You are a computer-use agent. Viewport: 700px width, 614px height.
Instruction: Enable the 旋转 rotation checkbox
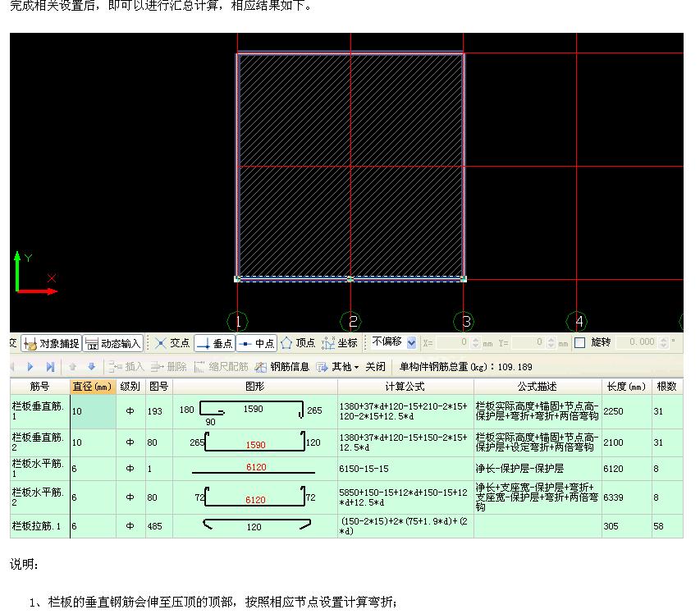pos(579,343)
